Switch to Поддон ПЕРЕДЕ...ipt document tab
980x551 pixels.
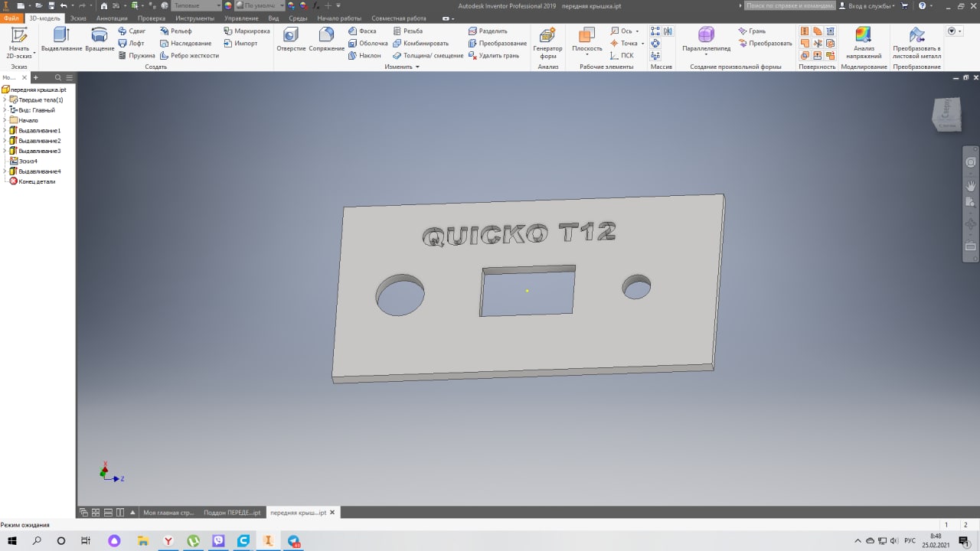coord(231,513)
